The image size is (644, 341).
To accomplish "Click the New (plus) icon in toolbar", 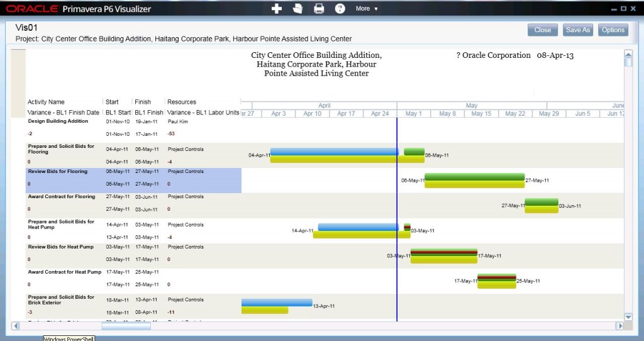I will coord(277,9).
